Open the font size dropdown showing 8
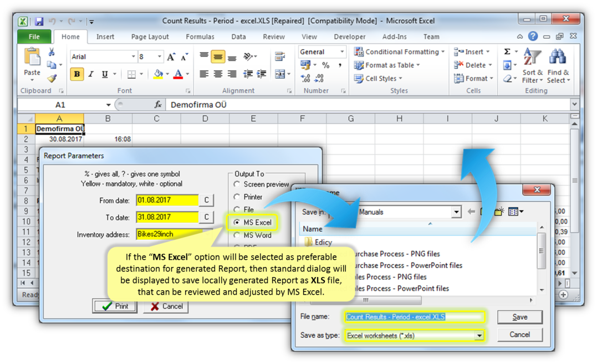The image size is (597, 364). pos(160,57)
